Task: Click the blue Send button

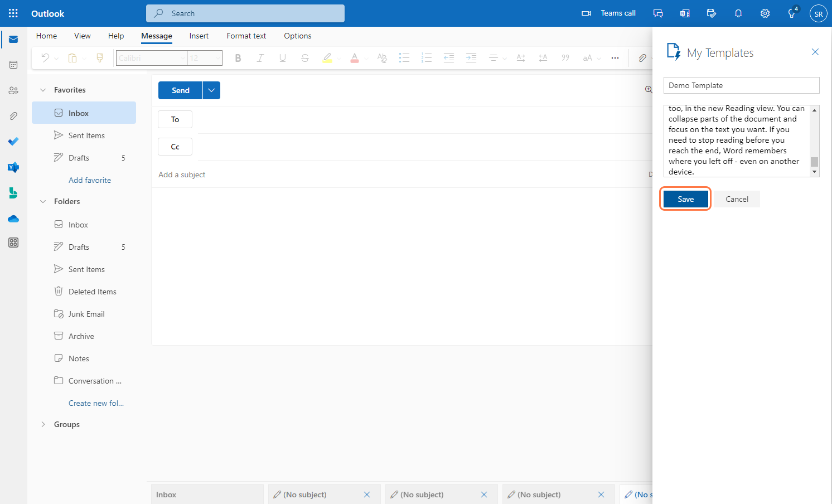Action: (x=181, y=90)
